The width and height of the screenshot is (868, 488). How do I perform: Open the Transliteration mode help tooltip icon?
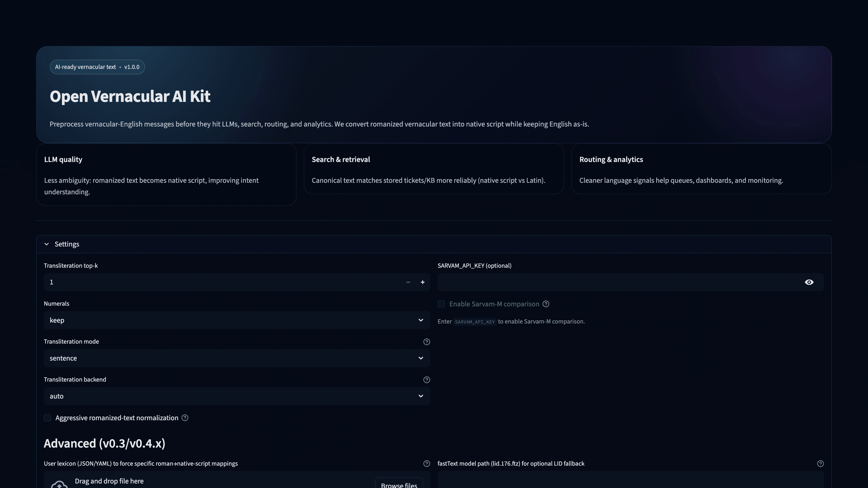(x=426, y=342)
